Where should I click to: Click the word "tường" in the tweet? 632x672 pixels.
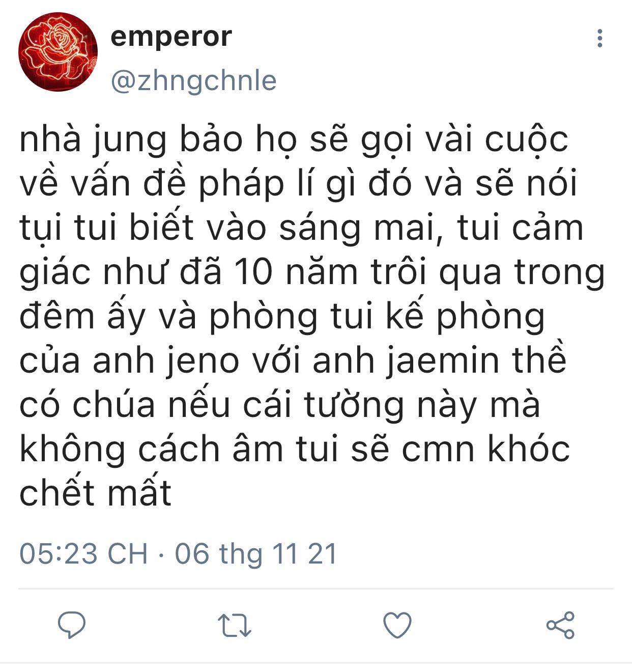pos(354,405)
